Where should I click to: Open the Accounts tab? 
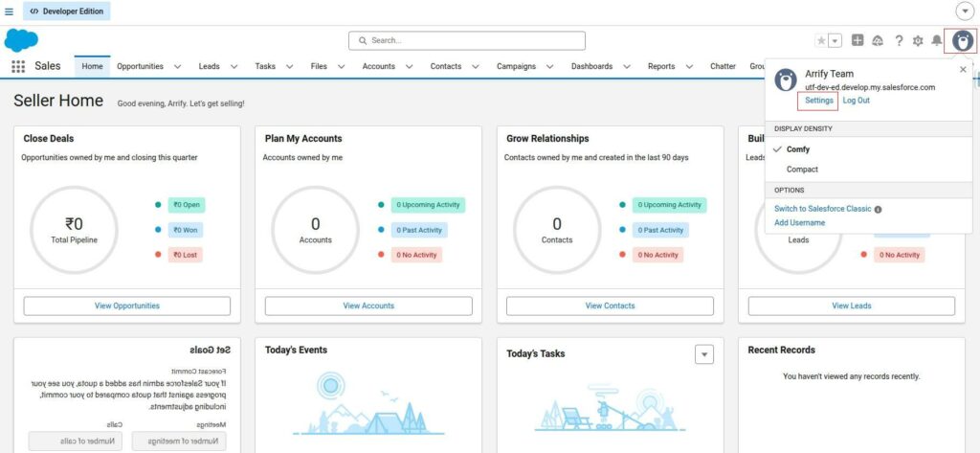pos(379,66)
